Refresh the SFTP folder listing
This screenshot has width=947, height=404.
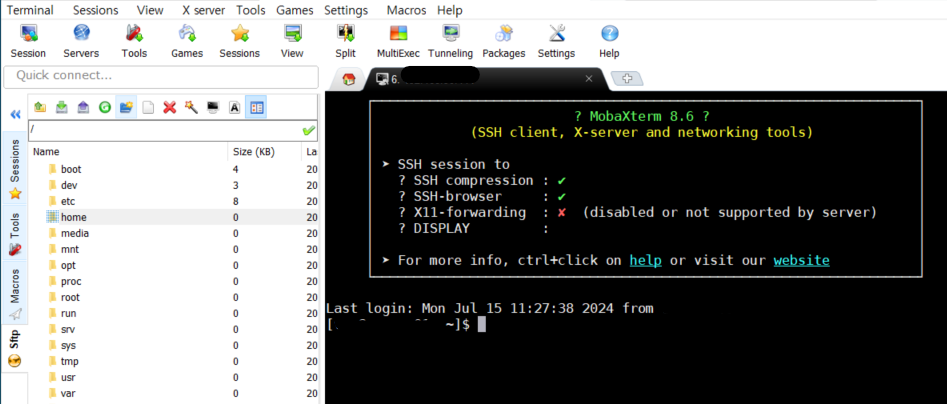tap(105, 107)
